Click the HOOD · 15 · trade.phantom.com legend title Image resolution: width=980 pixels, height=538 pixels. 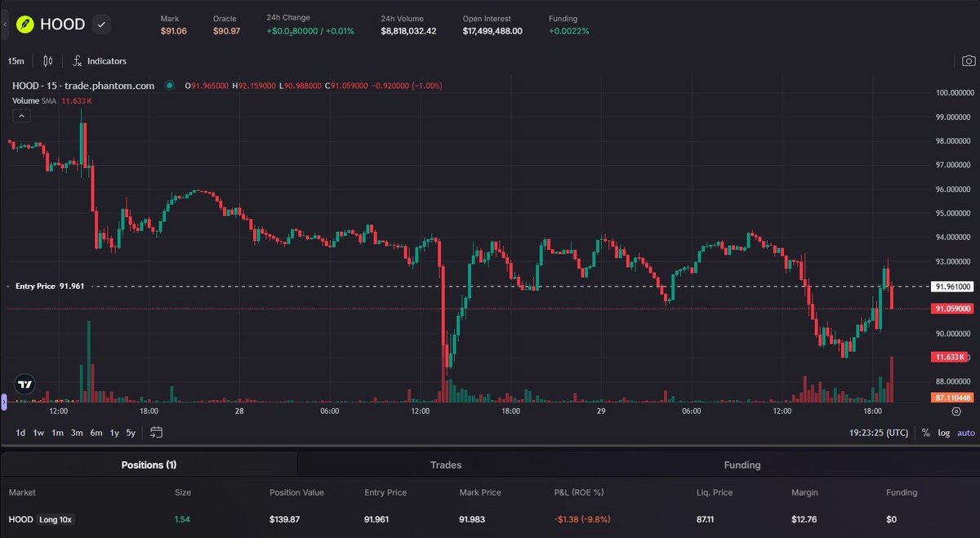pyautogui.click(x=83, y=85)
